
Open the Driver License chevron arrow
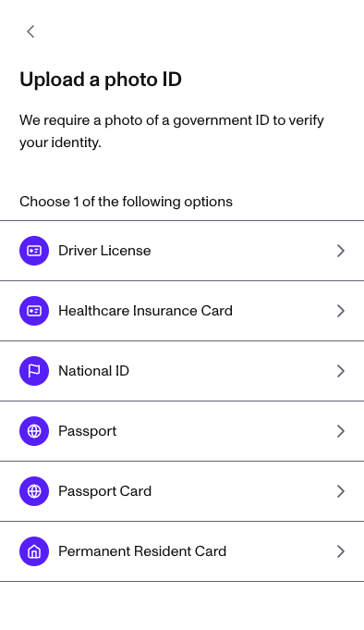pyautogui.click(x=341, y=251)
